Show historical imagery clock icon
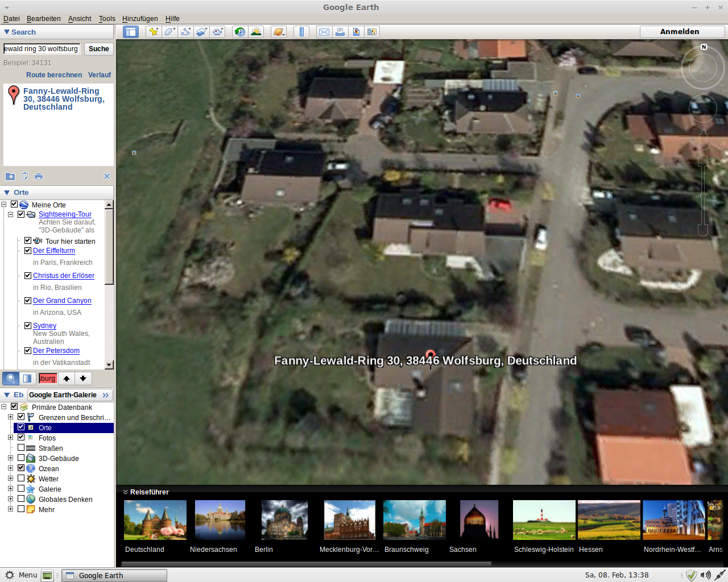The image size is (728, 582). [240, 32]
